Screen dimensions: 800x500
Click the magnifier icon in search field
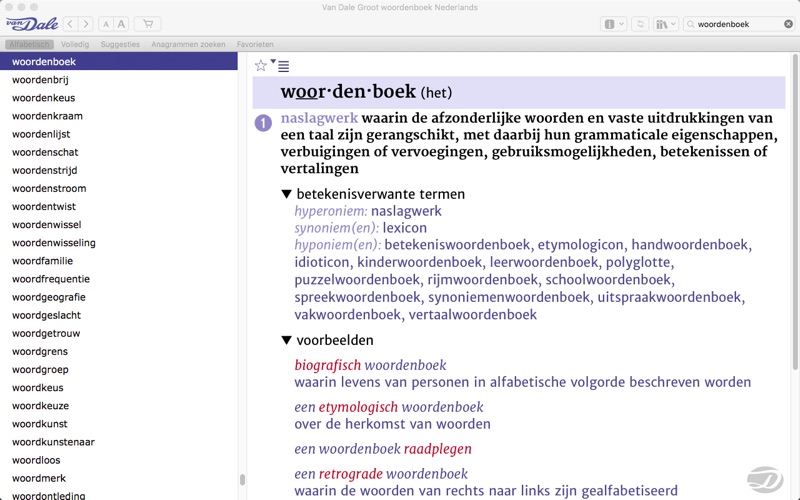tap(691, 24)
